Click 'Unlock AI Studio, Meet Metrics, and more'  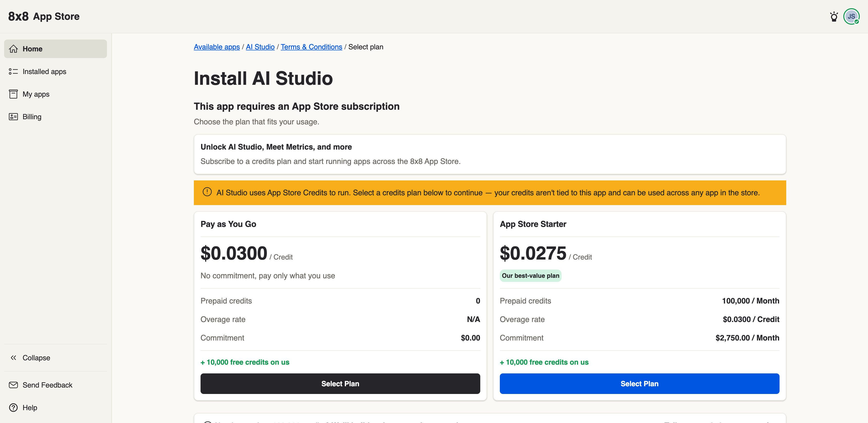click(276, 147)
